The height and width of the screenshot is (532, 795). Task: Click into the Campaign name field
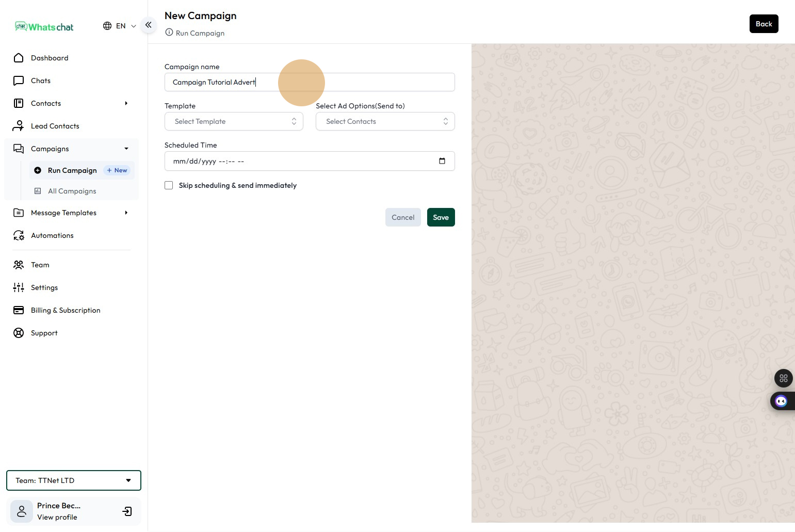click(x=310, y=82)
